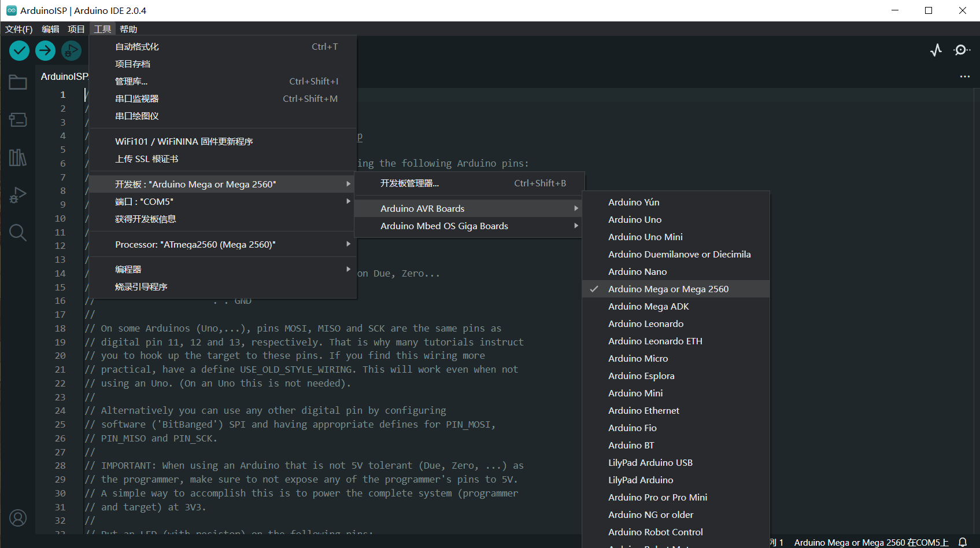This screenshot has width=980, height=548.
Task: Open WiFi101 / WiFiNINA 固件更新程序
Action: coord(223,141)
